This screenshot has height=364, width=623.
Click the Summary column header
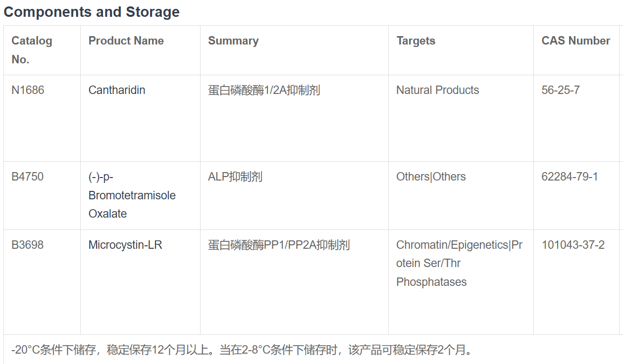coord(233,41)
